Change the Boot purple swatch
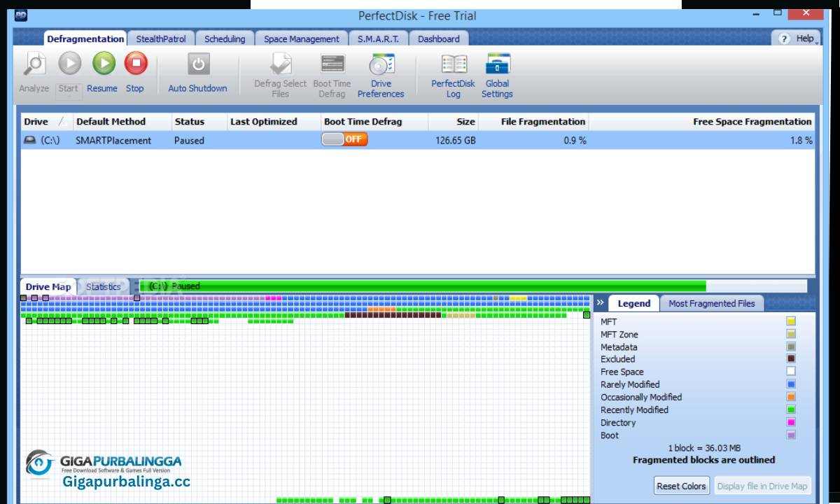This screenshot has height=504, width=840. click(791, 435)
